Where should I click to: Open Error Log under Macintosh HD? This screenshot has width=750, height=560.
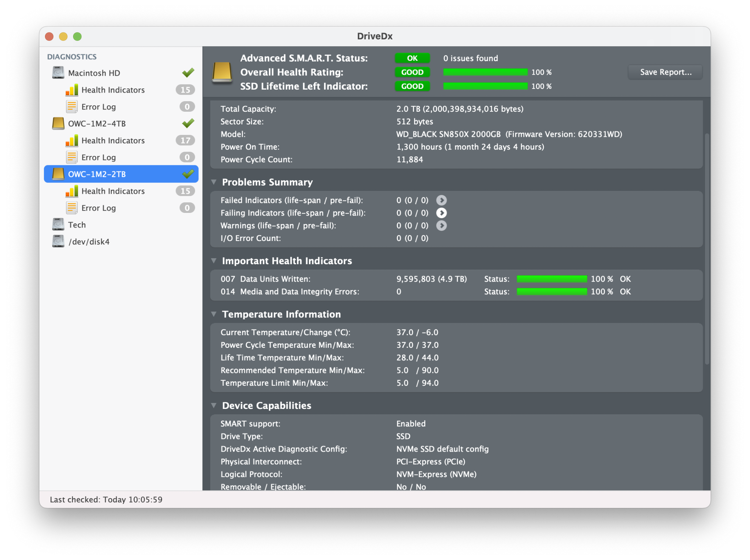point(99,107)
